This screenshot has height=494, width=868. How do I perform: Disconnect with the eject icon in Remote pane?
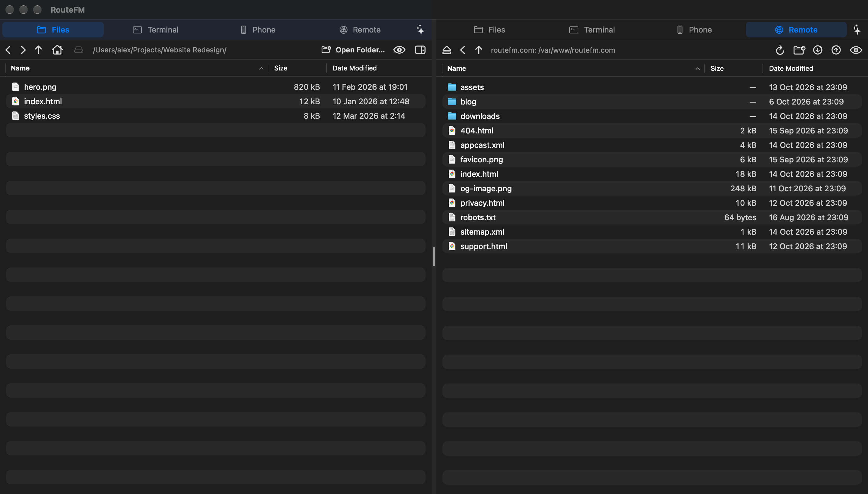pos(447,50)
